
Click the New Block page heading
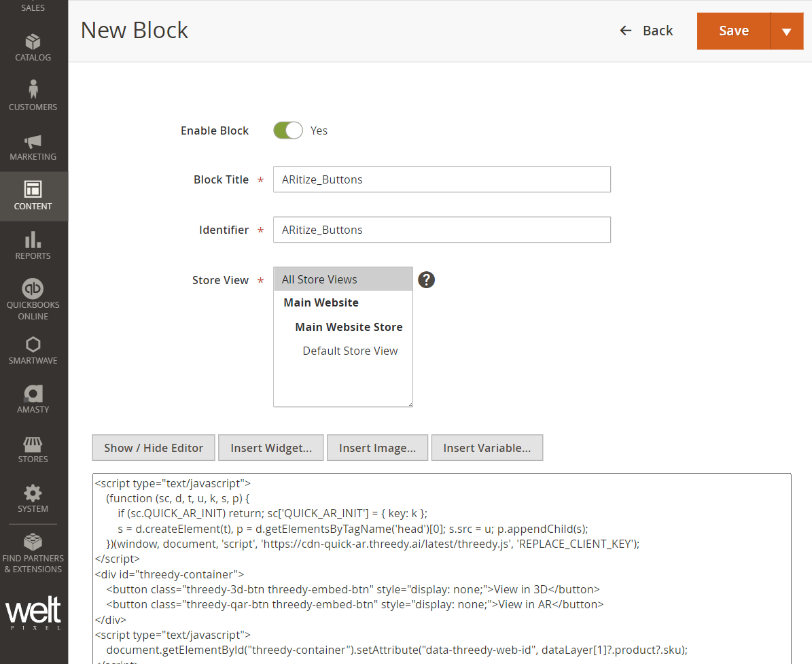tap(134, 30)
